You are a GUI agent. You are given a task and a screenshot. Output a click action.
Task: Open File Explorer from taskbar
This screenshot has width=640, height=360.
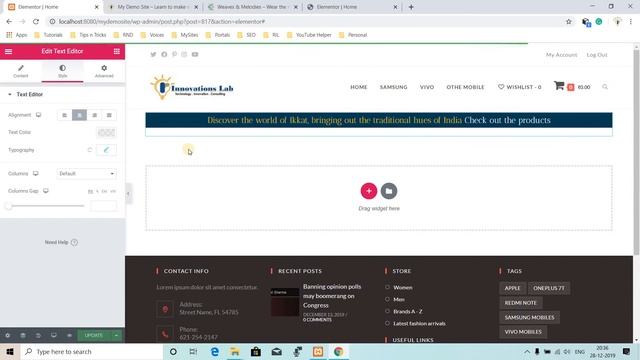coord(235,351)
